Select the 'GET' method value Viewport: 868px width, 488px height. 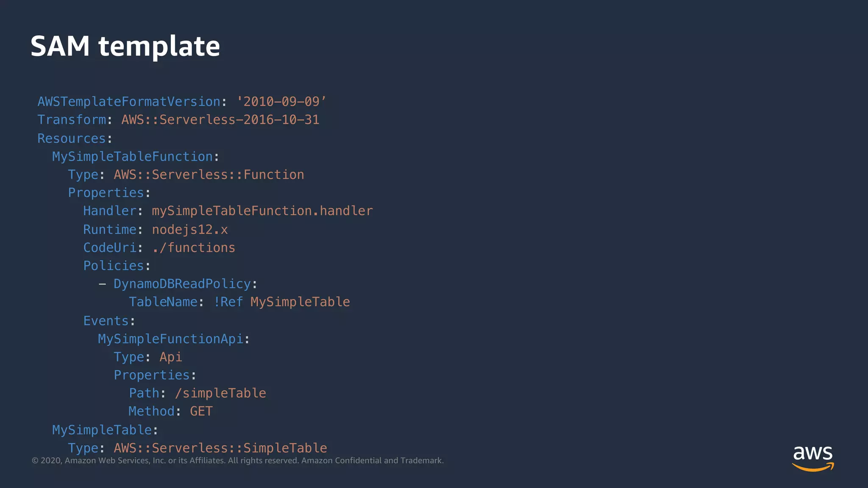coord(201,411)
